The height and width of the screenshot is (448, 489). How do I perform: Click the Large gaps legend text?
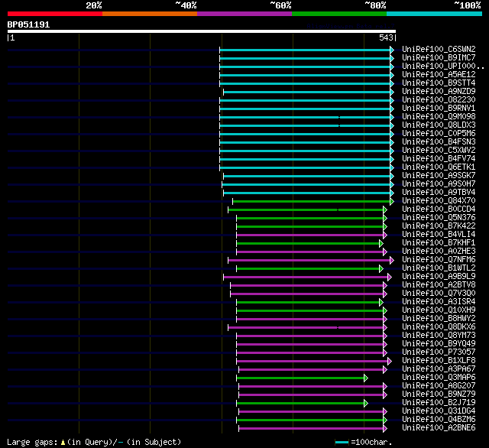coord(94,443)
